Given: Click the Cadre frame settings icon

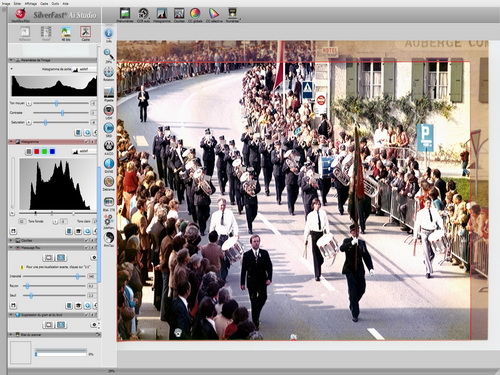Looking at the screenshot, I should click(x=85, y=32).
